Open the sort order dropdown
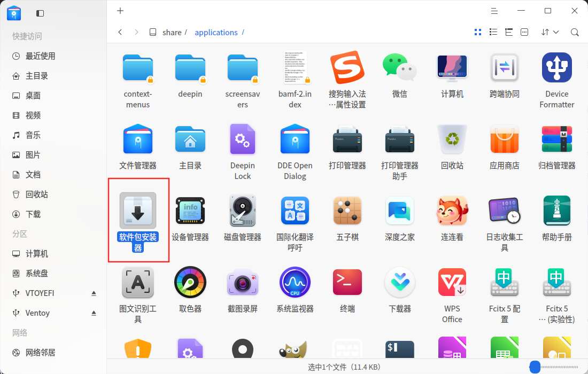The height and width of the screenshot is (374, 588). [x=550, y=32]
